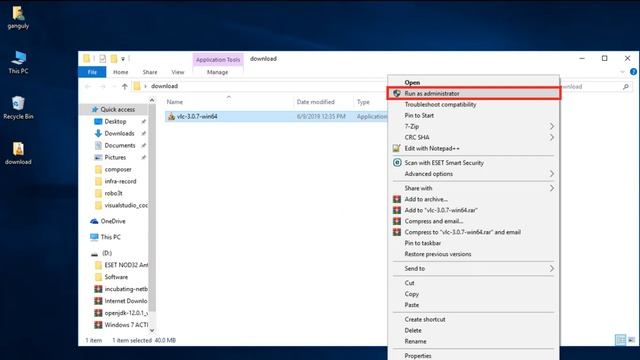
Task: Click the Forward navigation arrow
Action: pyautogui.click(x=102, y=86)
